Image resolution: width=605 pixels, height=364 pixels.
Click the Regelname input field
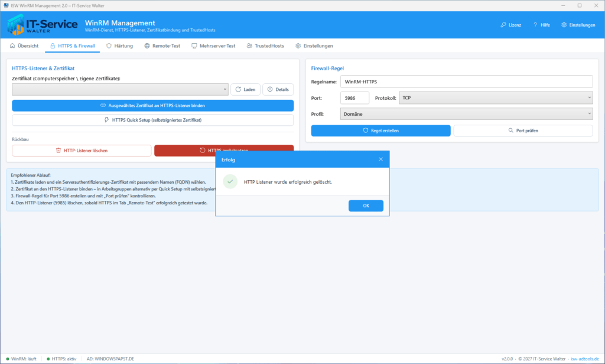tap(467, 82)
